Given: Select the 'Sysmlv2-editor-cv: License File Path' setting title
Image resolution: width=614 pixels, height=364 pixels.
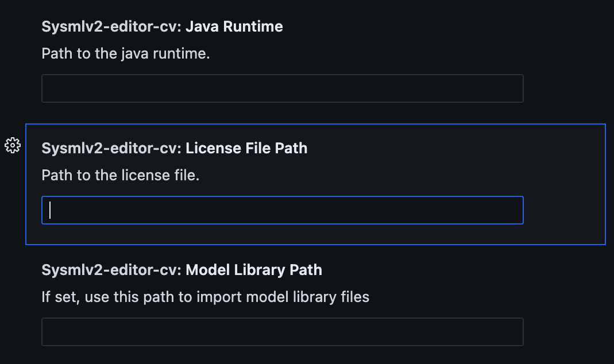Looking at the screenshot, I should (174, 148).
